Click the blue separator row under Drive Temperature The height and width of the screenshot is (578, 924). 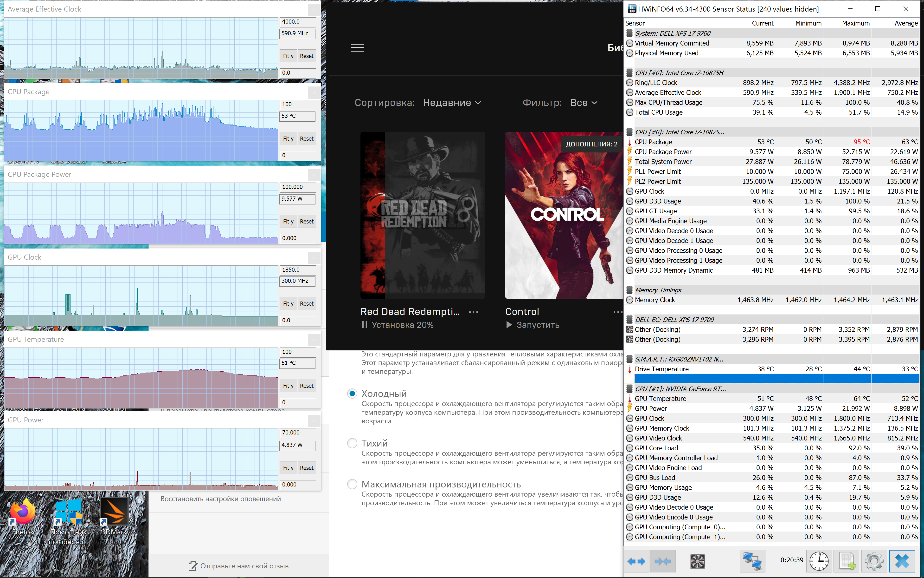pyautogui.click(x=777, y=379)
